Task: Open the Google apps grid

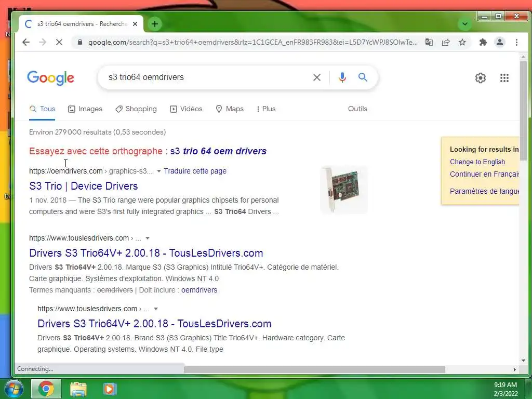Action: pyautogui.click(x=504, y=78)
